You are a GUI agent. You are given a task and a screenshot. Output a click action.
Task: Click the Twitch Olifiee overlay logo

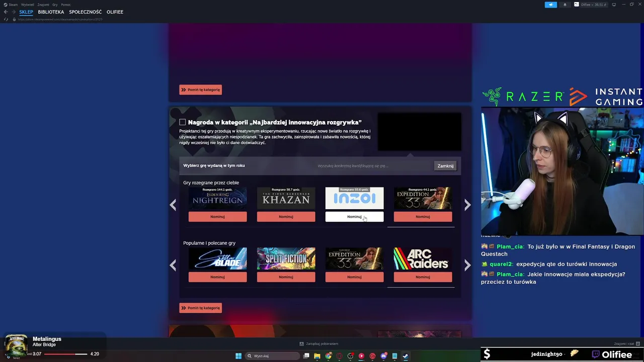pyautogui.click(x=612, y=354)
